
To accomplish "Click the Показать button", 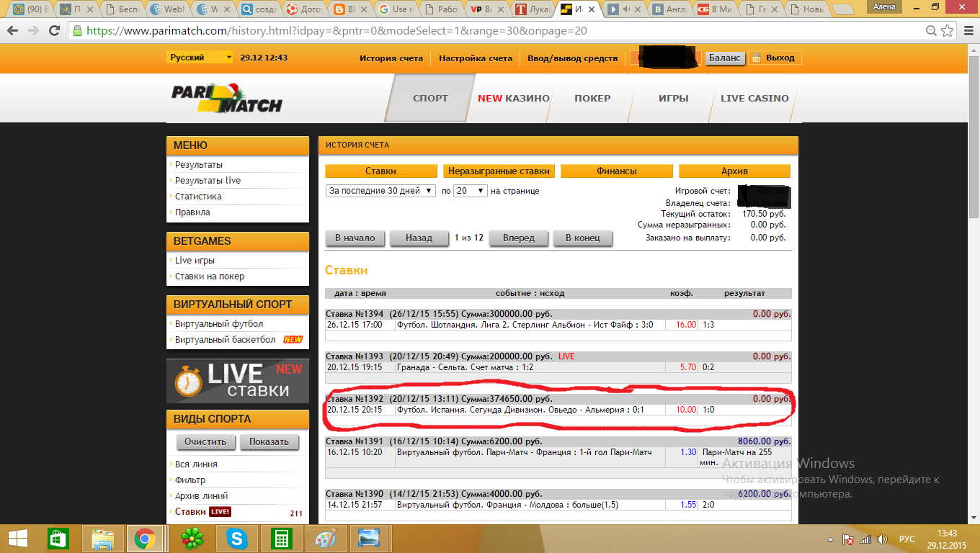I will pos(269,442).
